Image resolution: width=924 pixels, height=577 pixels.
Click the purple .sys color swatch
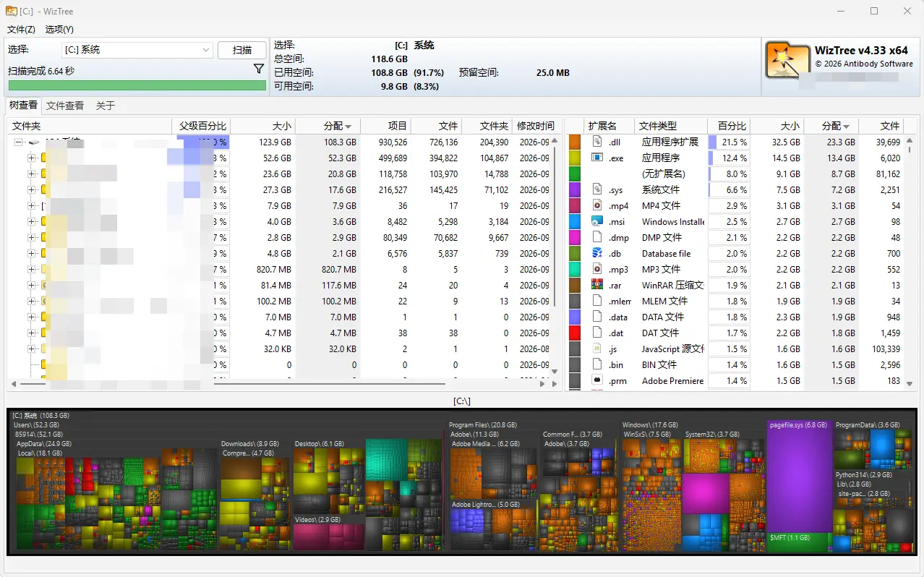575,190
